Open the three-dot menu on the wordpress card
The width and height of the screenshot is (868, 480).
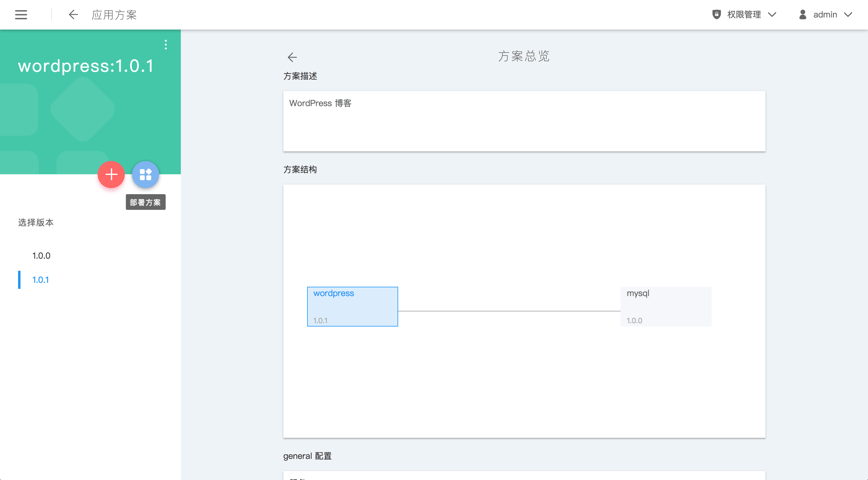coord(165,45)
